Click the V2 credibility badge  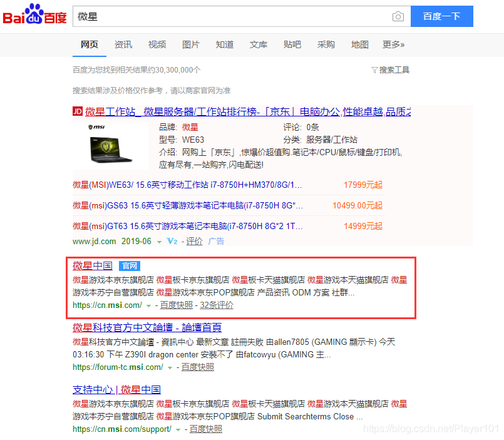click(x=172, y=241)
